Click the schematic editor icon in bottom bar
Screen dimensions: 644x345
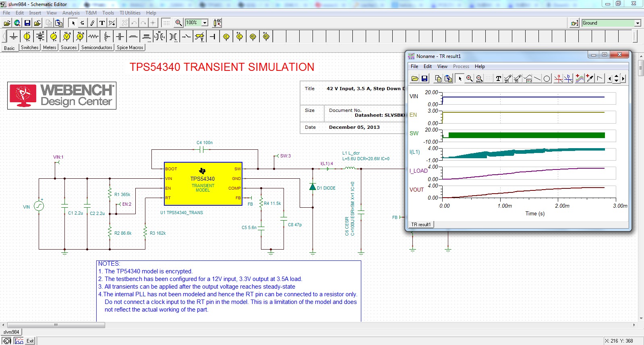(7, 341)
